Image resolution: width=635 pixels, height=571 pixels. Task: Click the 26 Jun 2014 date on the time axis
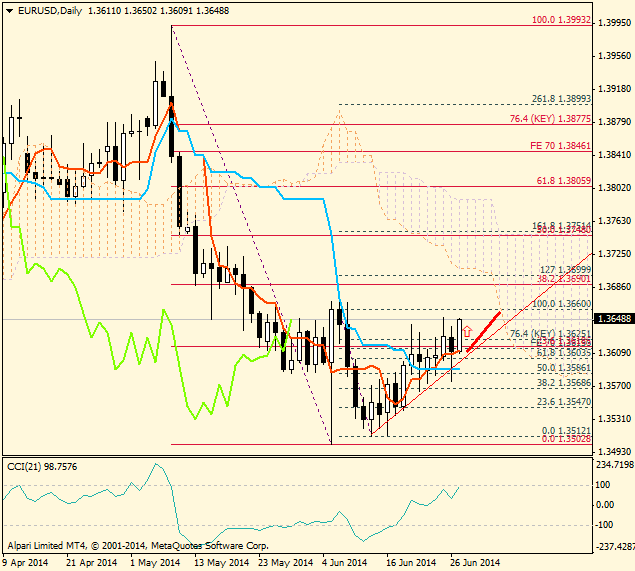(x=475, y=563)
